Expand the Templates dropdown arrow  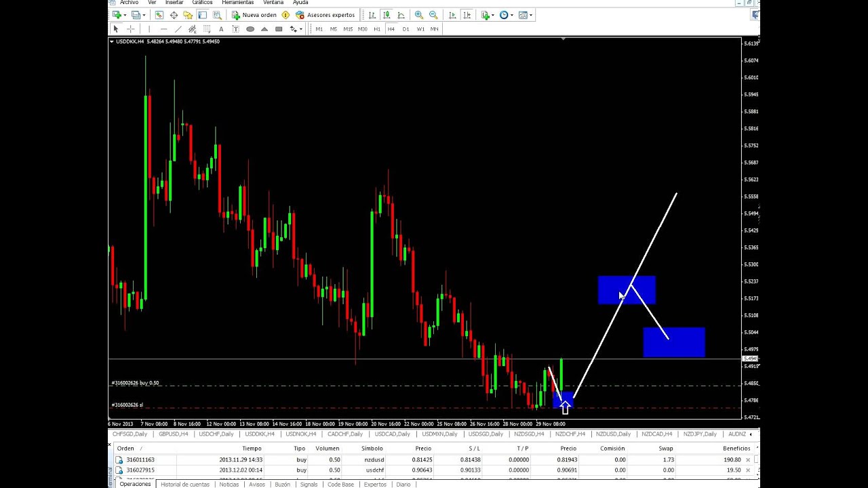click(x=531, y=15)
